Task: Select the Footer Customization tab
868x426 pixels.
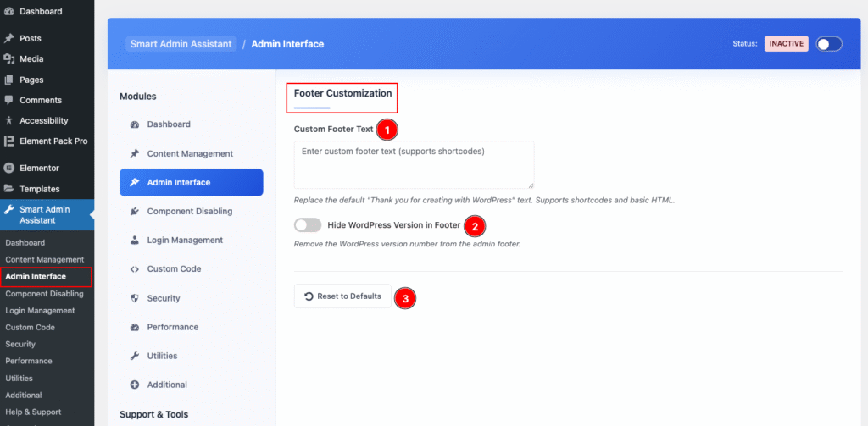Action: click(342, 93)
